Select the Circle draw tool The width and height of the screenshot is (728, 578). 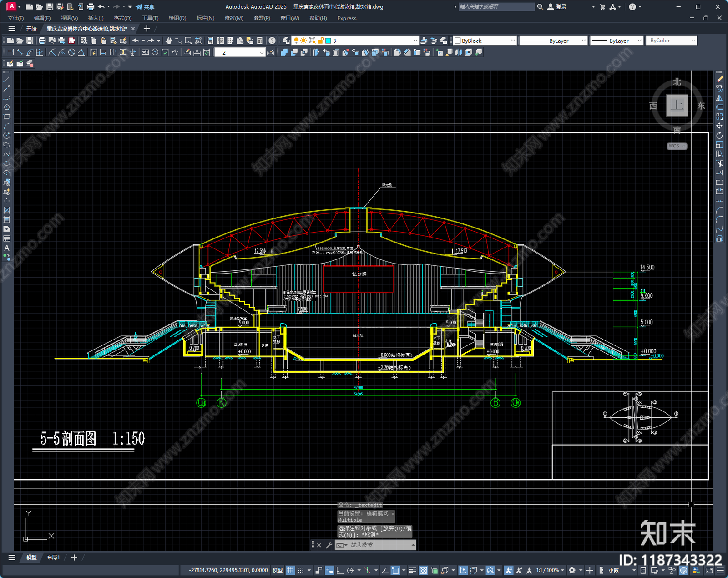click(7, 135)
